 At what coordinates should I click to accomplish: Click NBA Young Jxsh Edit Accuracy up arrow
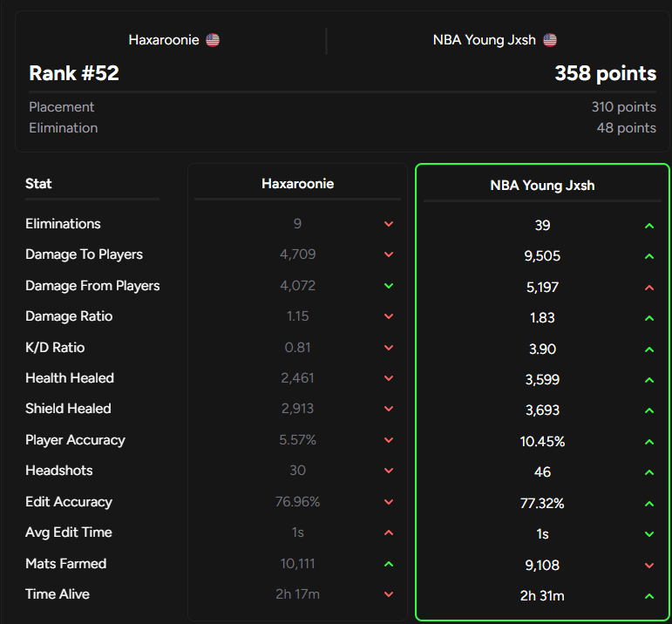pyautogui.click(x=649, y=504)
